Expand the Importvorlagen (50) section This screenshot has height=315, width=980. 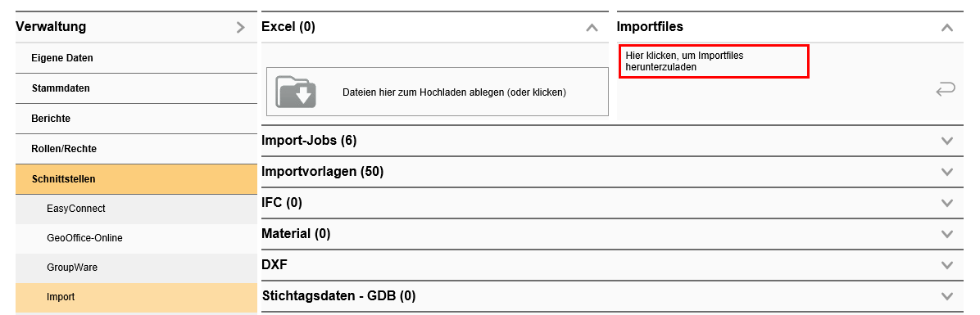[x=947, y=172]
